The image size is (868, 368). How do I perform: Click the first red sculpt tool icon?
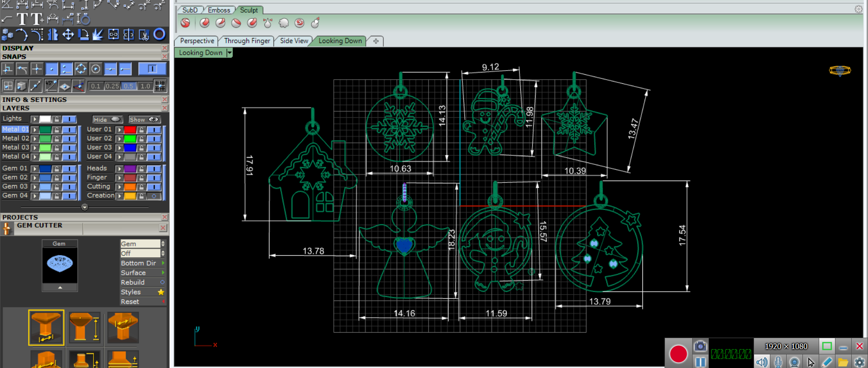[x=185, y=23]
